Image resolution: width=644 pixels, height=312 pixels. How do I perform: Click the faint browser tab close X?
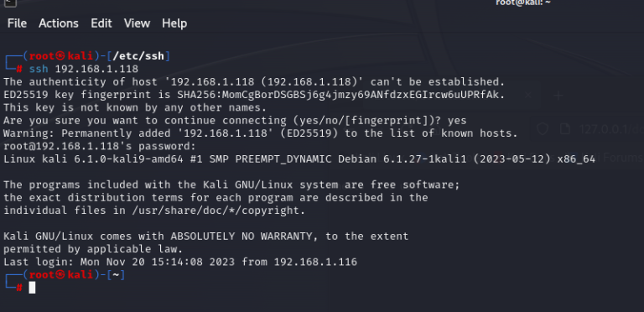(528, 96)
